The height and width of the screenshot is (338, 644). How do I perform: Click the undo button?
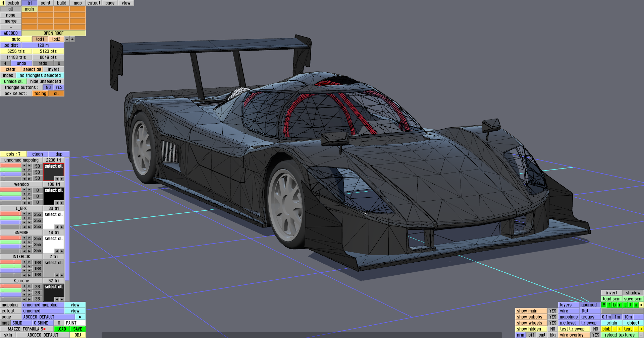(21, 63)
